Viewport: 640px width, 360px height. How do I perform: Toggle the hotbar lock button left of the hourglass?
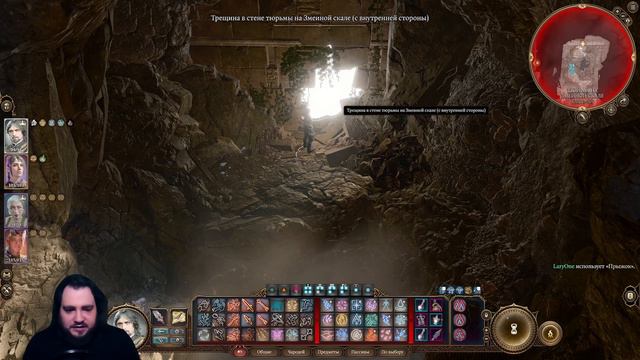[x=486, y=315]
